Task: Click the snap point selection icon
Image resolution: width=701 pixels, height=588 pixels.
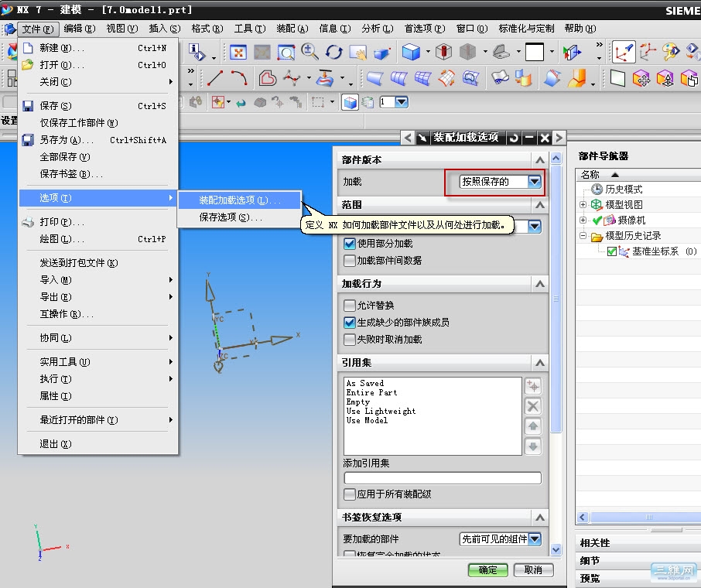Action: pyautogui.click(x=217, y=102)
